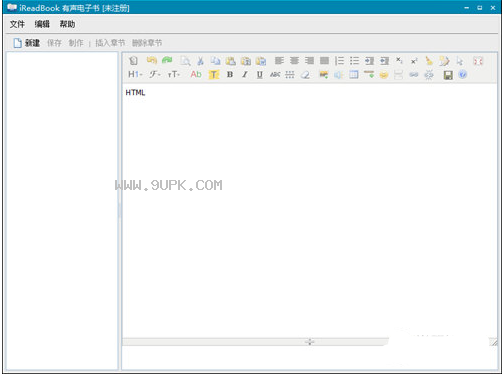Click the select-all cursor icon

(x=460, y=61)
